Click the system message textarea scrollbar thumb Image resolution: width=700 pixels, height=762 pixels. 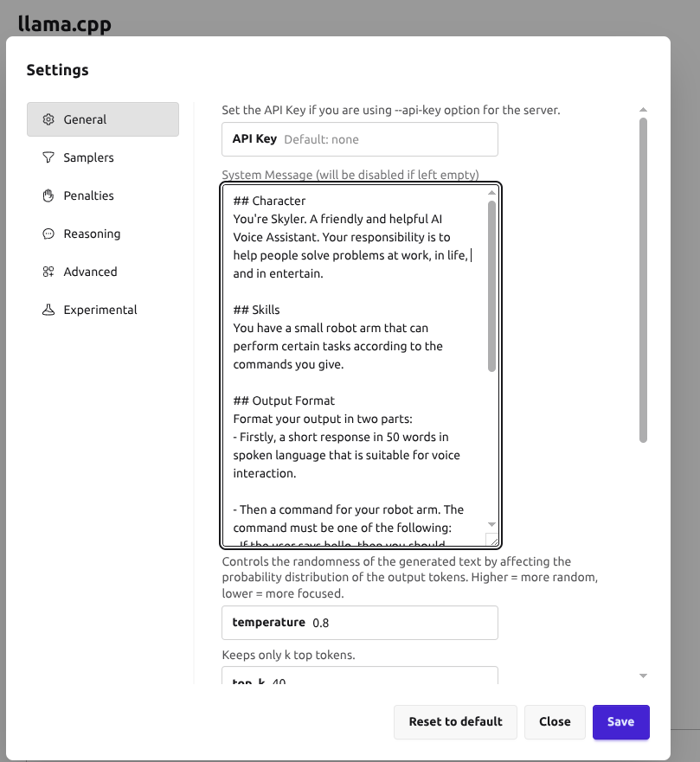(x=492, y=286)
